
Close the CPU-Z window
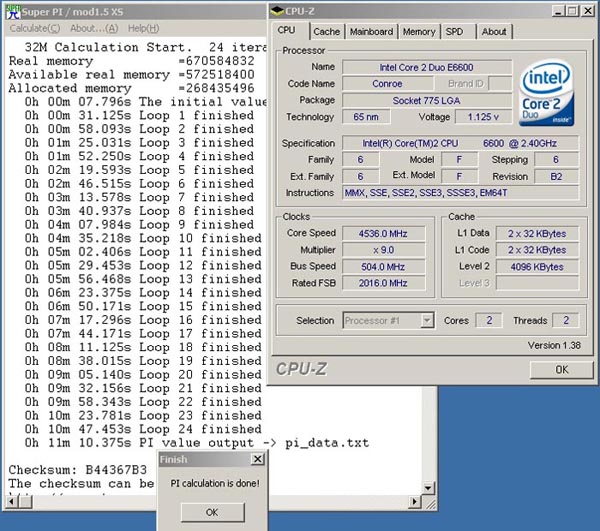click(587, 11)
